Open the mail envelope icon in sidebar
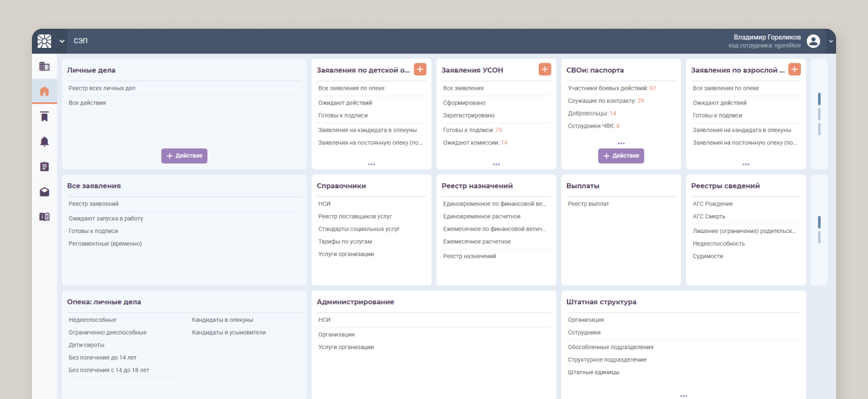Screen dimensions: 868x399 click(44, 192)
